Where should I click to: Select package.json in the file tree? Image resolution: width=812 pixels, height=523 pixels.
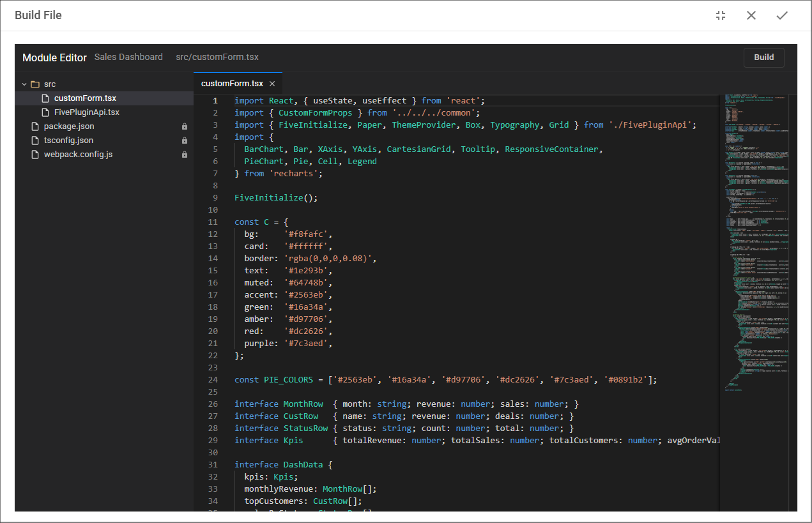tap(104, 126)
